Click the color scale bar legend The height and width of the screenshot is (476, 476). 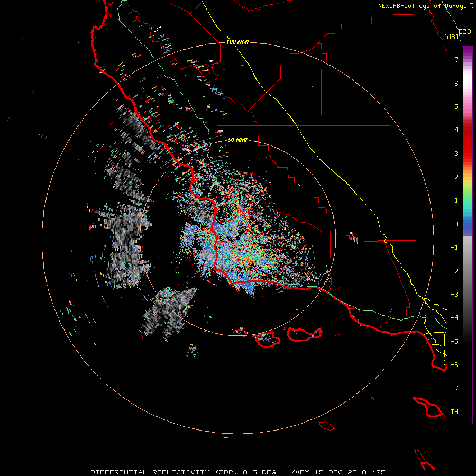point(467,235)
